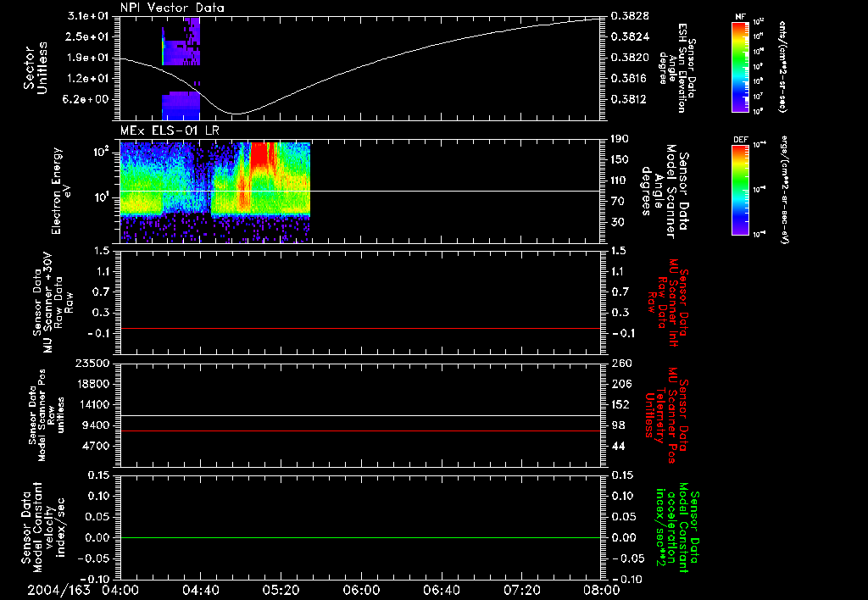The width and height of the screenshot is (868, 600).
Task: Click the 260 telemetry tick label
Action: click(620, 364)
